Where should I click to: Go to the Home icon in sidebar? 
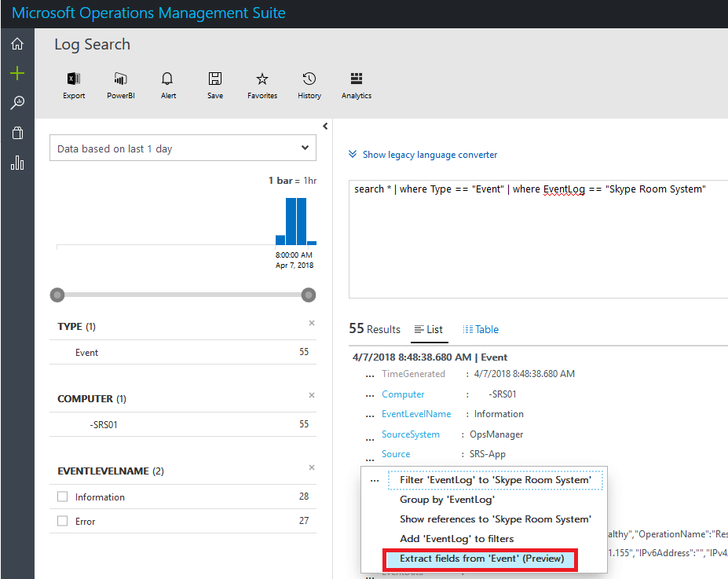[x=17, y=44]
